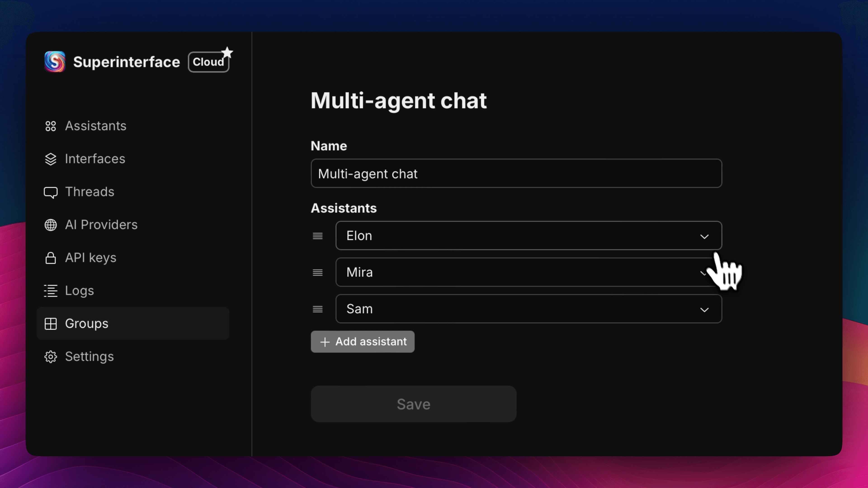Select the Cloud badge menu item
Screen dimensions: 868x488
click(x=208, y=62)
